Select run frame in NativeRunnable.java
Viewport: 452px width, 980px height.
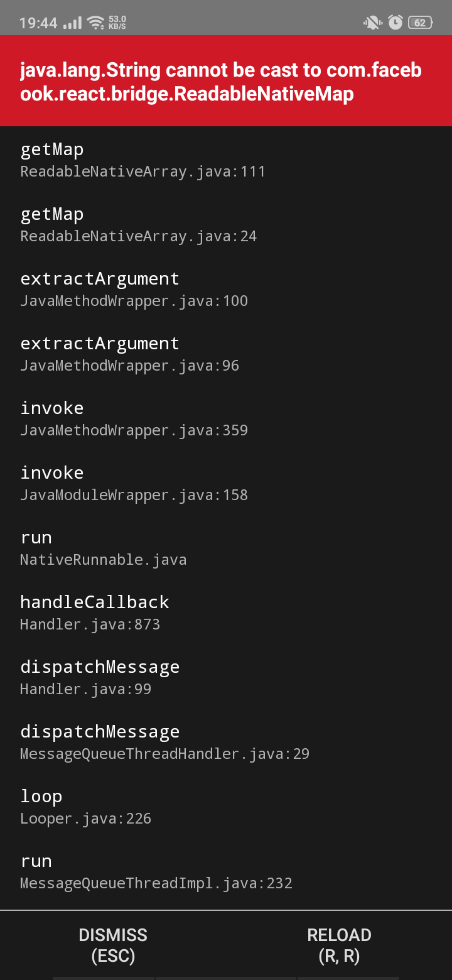[104, 547]
